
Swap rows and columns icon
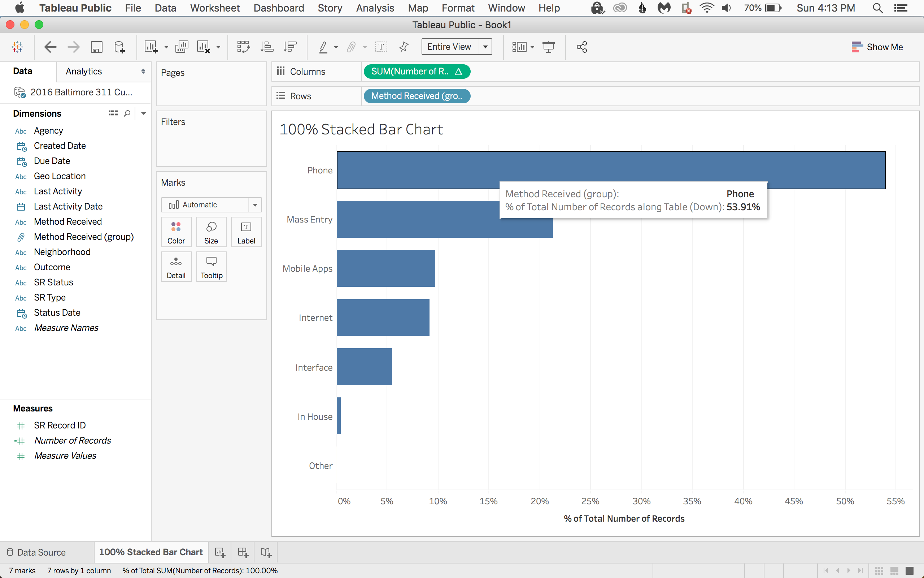[x=243, y=47]
